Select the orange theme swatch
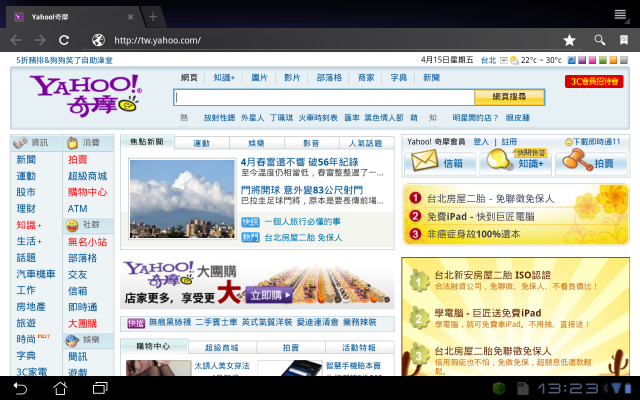The image size is (640, 400). tap(613, 60)
